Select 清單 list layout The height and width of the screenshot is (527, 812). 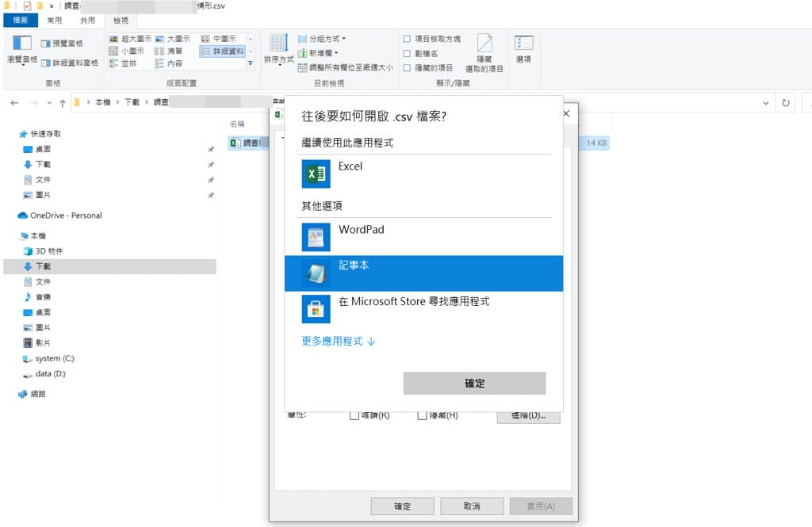169,52
